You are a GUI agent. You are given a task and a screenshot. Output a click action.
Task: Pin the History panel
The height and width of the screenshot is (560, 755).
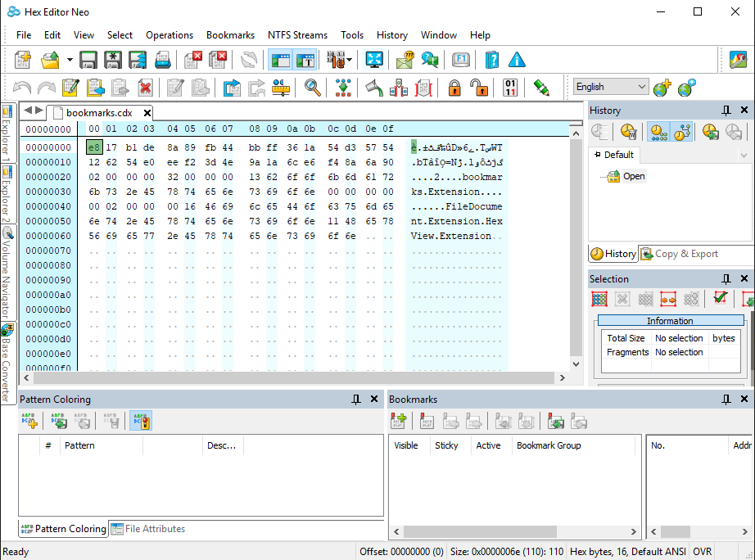click(726, 111)
